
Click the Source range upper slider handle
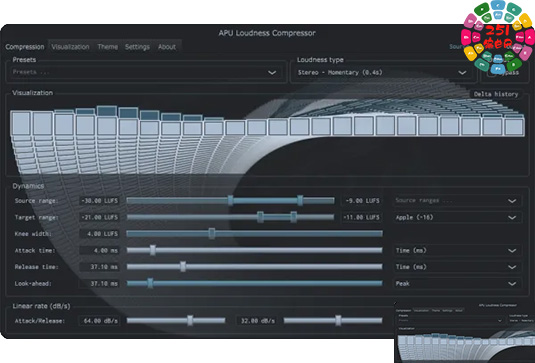click(x=300, y=201)
